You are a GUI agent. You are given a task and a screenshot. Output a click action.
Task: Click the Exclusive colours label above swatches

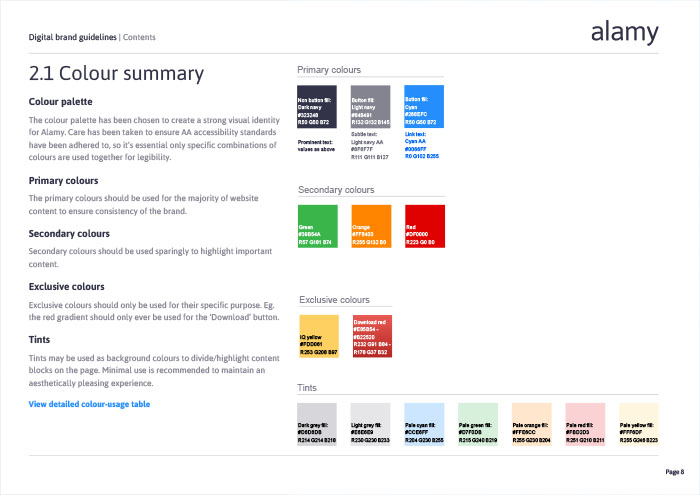click(334, 300)
